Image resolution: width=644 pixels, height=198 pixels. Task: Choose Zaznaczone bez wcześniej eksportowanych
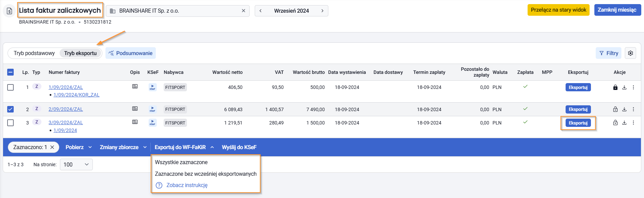(x=206, y=174)
